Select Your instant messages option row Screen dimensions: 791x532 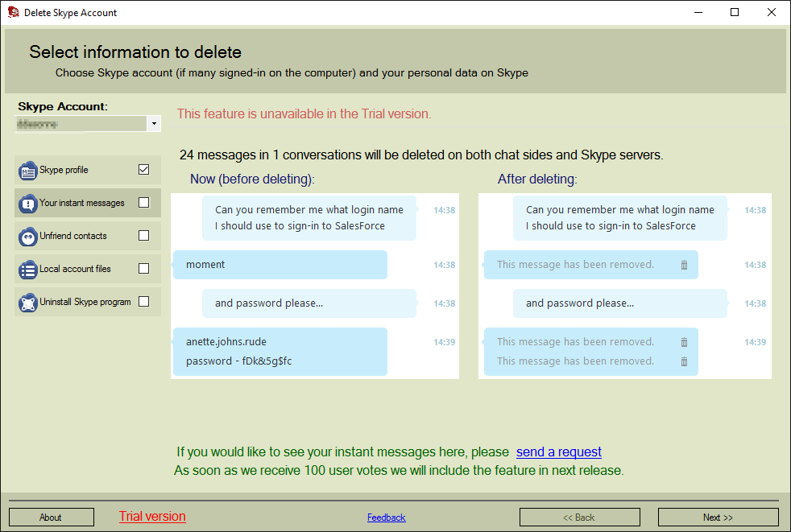click(x=88, y=203)
